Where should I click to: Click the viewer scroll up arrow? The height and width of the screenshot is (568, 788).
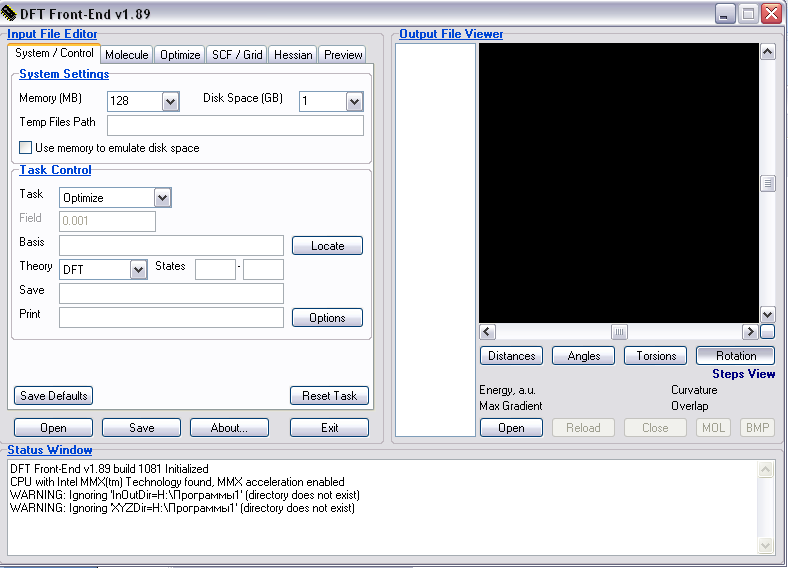coord(767,52)
